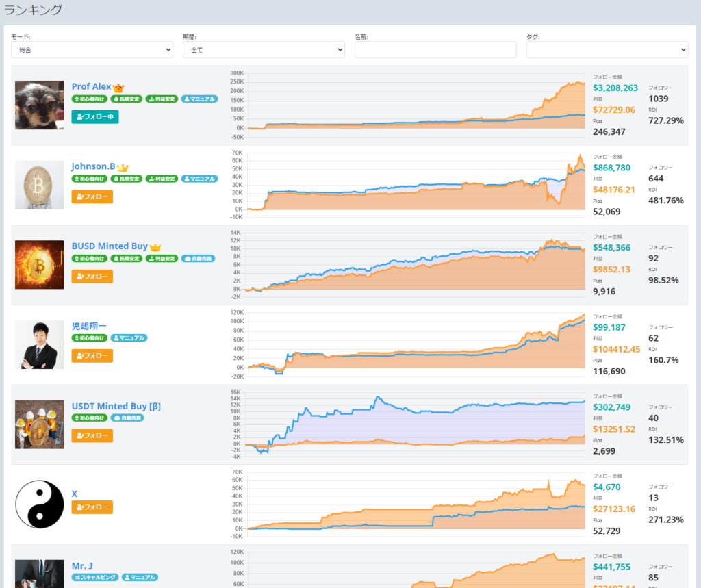Select 初心者向け tag on Prof Alex
This screenshot has width=701, height=588.
click(90, 99)
